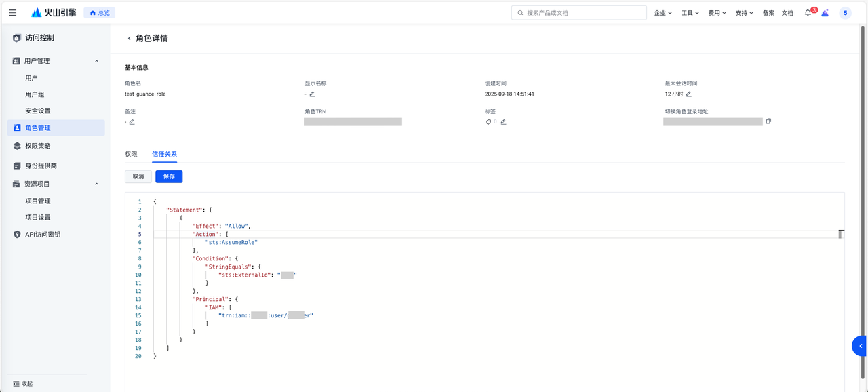Open the 费用 dropdown menu
868x392 pixels.
[x=717, y=13]
